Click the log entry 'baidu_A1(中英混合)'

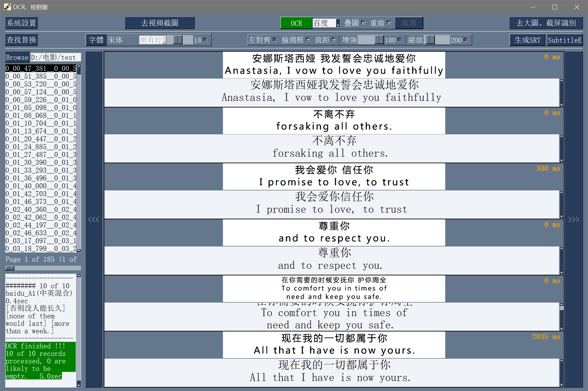(39, 293)
